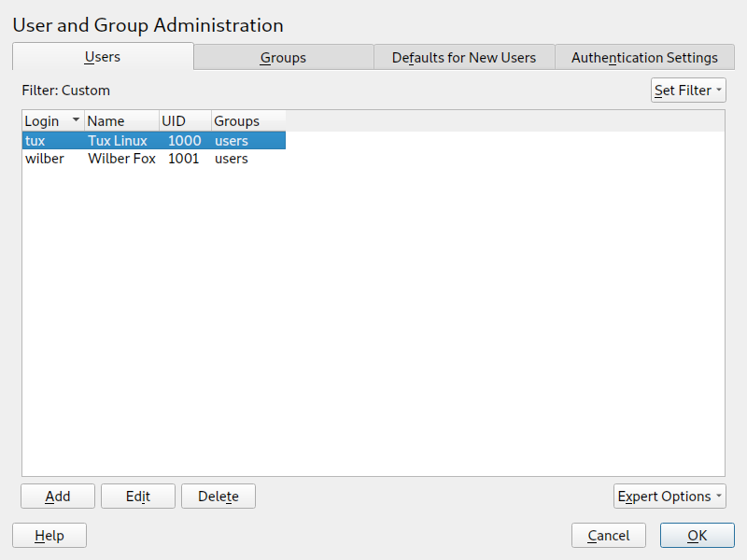Click the Groups column header
This screenshot has height=560, width=747.
click(247, 121)
